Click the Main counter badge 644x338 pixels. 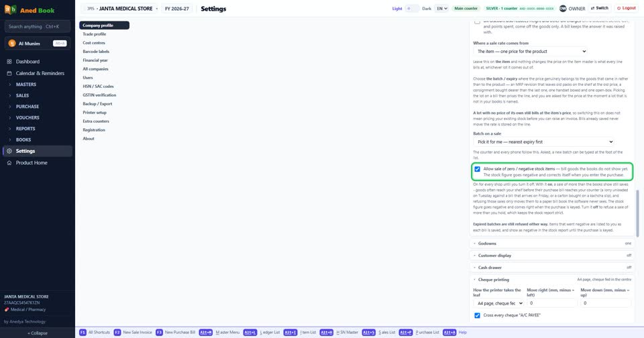pyautogui.click(x=466, y=8)
